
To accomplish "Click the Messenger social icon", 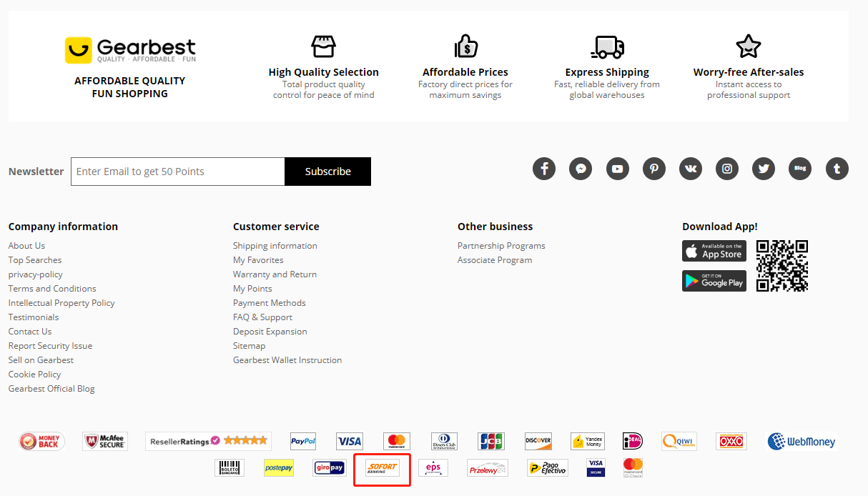I will 581,169.
